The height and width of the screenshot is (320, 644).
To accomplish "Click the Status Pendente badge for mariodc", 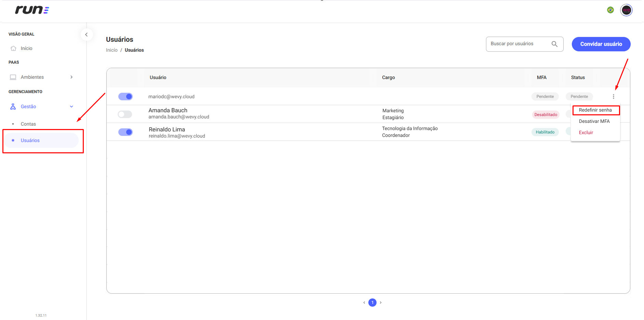I will [579, 97].
